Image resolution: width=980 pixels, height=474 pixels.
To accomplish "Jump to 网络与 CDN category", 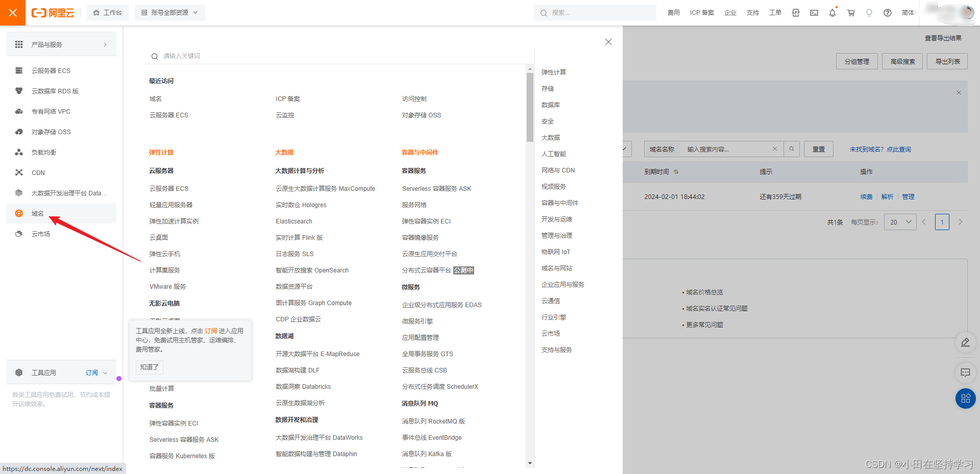I will [558, 170].
